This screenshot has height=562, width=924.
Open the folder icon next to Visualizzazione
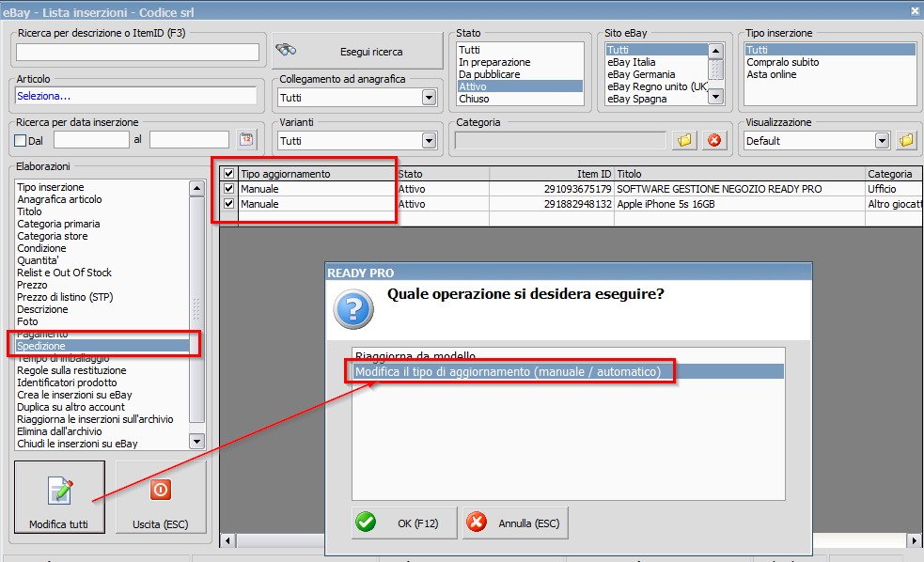906,140
